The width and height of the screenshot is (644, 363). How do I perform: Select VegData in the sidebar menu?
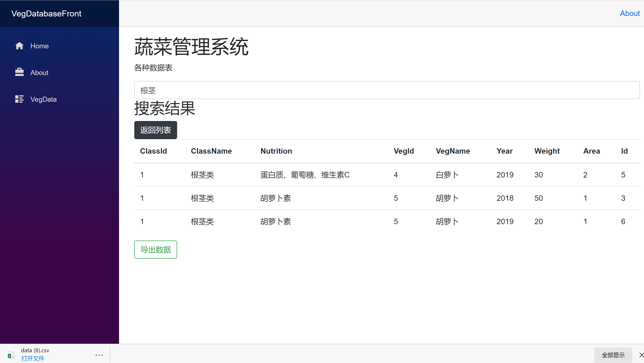(x=44, y=99)
